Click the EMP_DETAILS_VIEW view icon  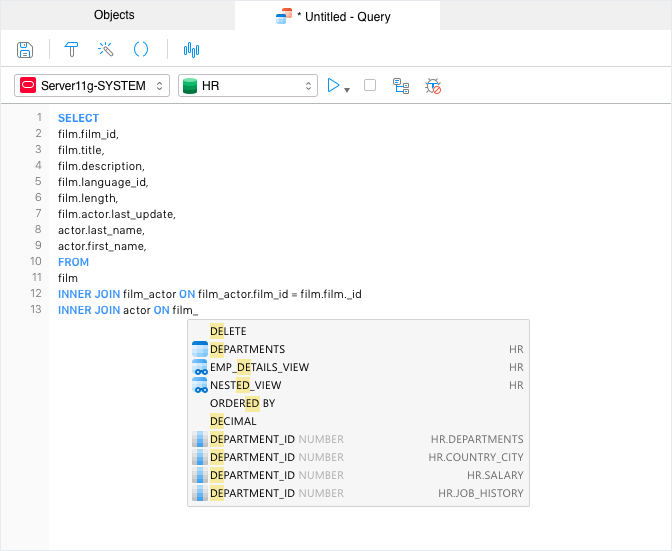click(200, 367)
